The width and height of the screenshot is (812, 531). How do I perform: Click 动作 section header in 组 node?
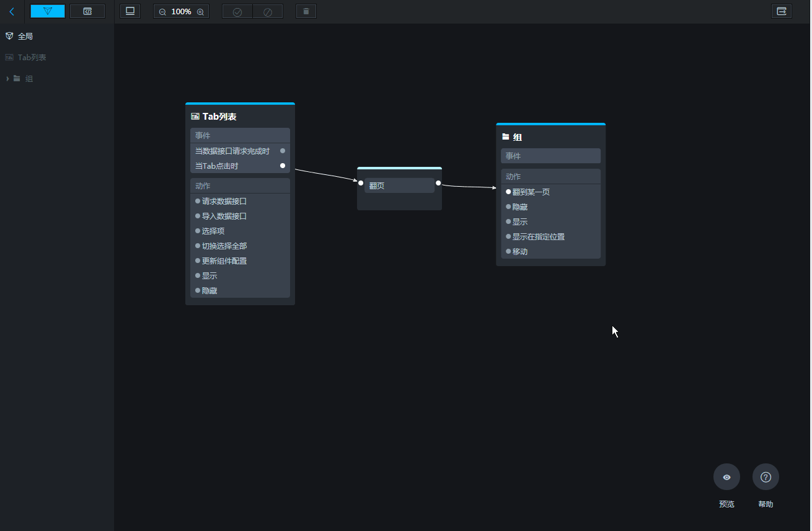pos(550,176)
